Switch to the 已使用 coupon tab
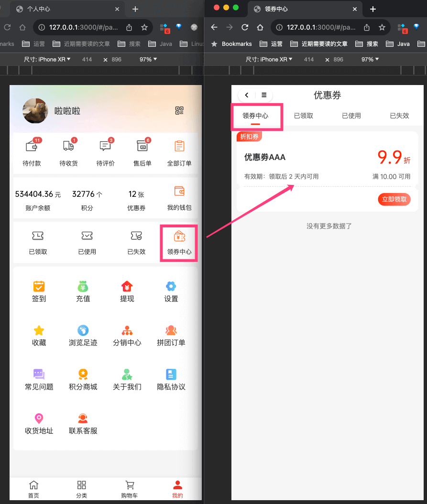This screenshot has width=427, height=504. tap(351, 116)
